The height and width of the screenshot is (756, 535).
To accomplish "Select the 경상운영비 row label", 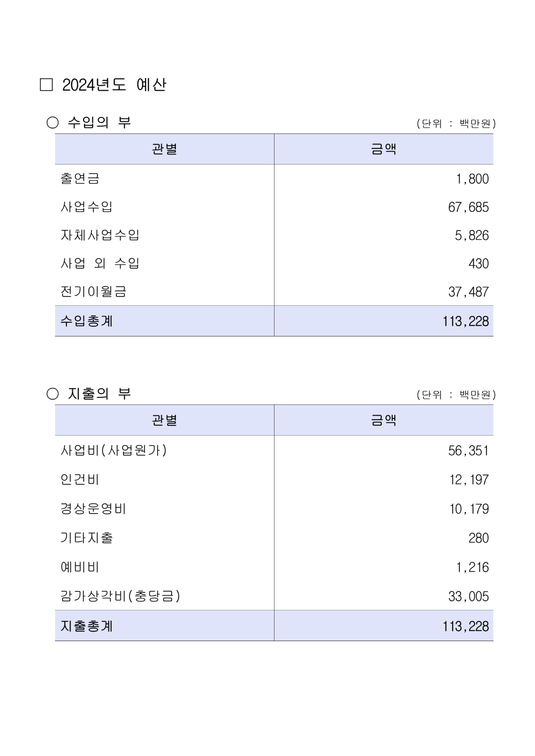I will 93,508.
